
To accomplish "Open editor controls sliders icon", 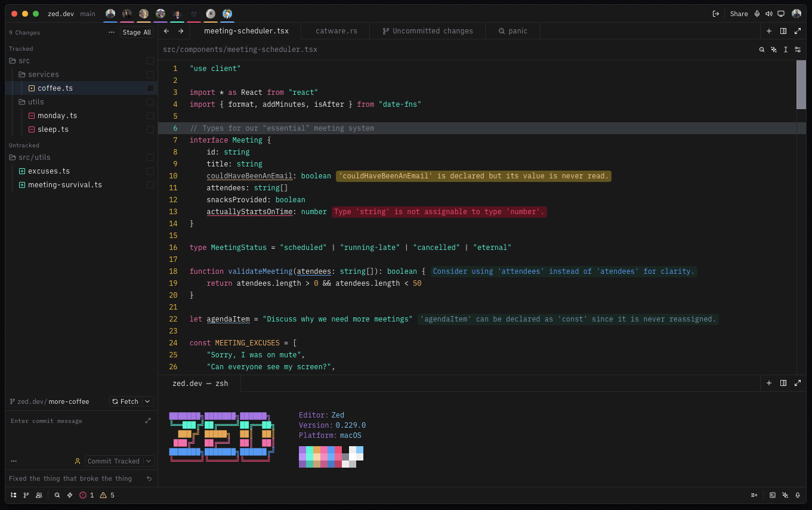I will point(798,50).
